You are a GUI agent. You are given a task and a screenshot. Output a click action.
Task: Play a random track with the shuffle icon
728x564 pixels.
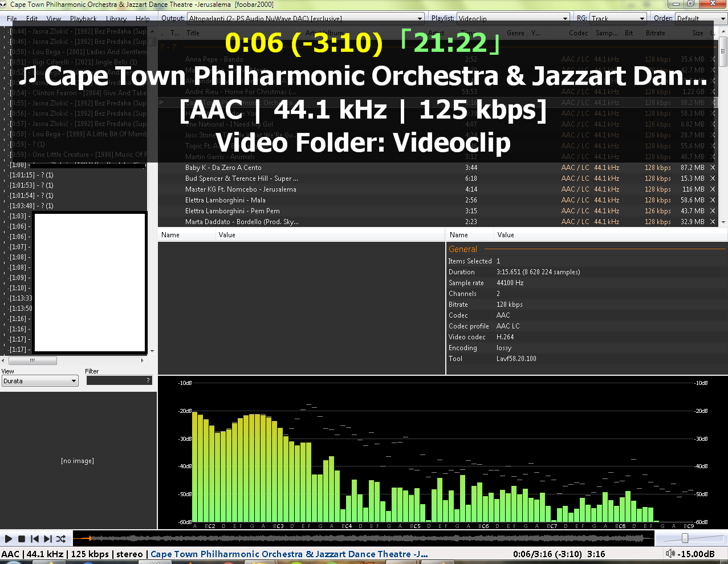[x=61, y=539]
